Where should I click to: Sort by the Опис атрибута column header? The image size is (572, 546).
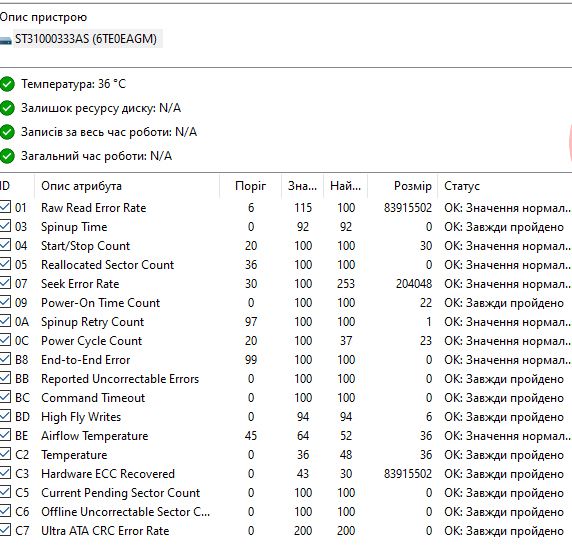[x=127, y=186]
